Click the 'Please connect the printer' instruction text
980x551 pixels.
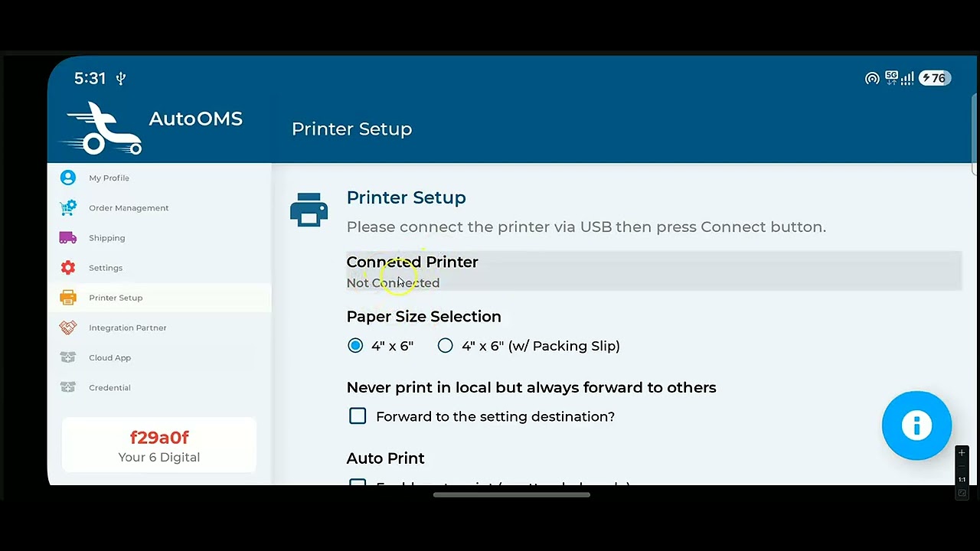[x=586, y=227]
